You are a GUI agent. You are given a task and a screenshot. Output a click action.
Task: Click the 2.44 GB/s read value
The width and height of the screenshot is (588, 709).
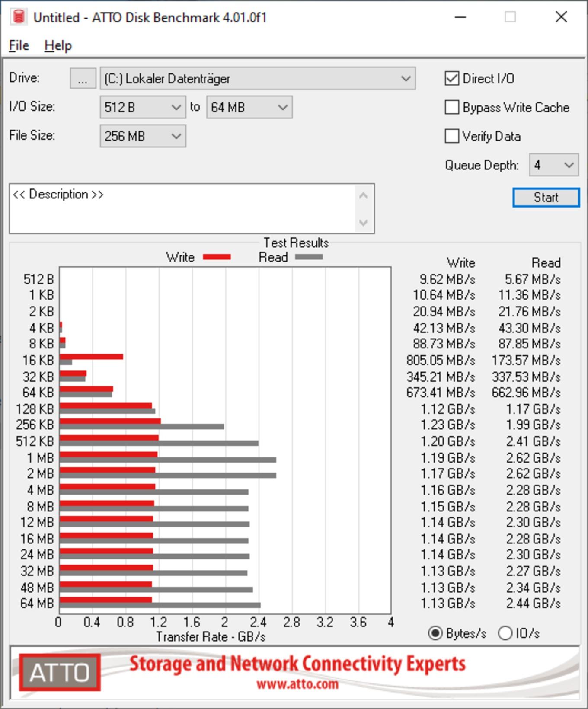[x=534, y=603]
